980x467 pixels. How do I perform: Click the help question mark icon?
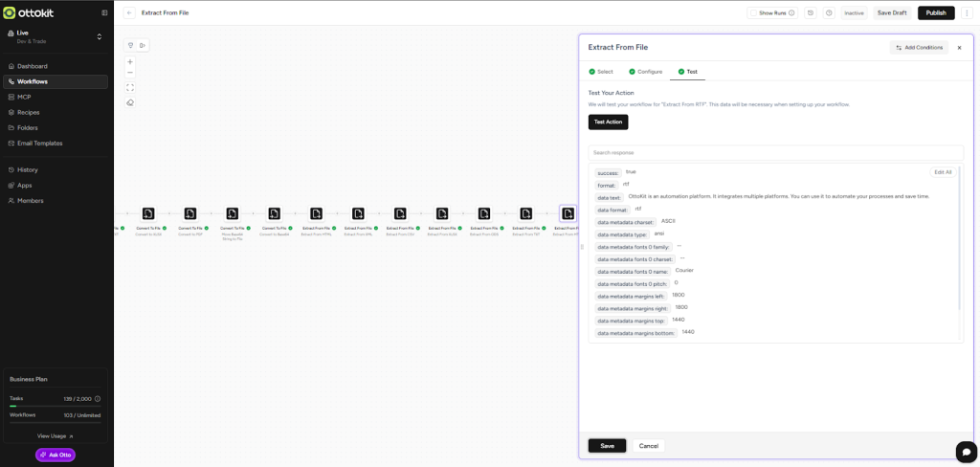pos(829,12)
